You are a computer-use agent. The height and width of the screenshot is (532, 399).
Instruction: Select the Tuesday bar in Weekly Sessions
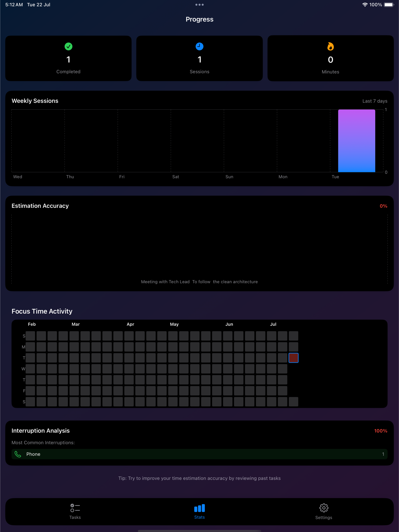[x=356, y=141]
